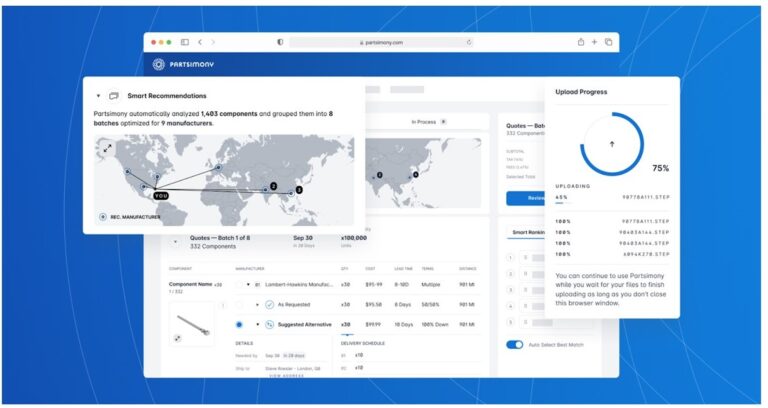Image resolution: width=768 pixels, height=408 pixels.
Task: Click the Safari sidebar toggle icon
Action: point(185,42)
